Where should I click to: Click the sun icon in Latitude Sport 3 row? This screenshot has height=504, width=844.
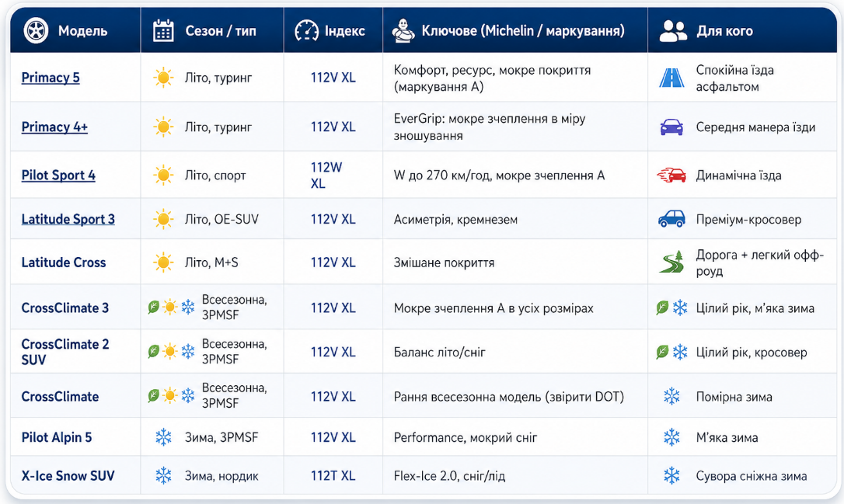coord(163,219)
